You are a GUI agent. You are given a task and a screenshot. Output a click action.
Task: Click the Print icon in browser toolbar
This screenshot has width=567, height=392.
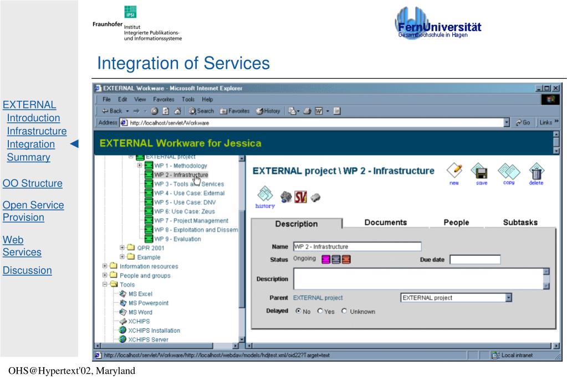point(307,111)
